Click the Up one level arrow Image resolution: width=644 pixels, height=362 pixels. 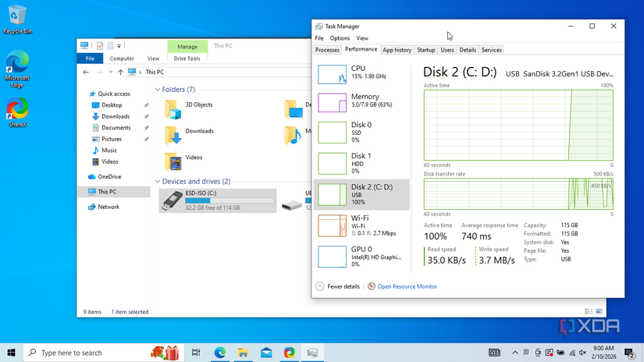click(x=120, y=72)
